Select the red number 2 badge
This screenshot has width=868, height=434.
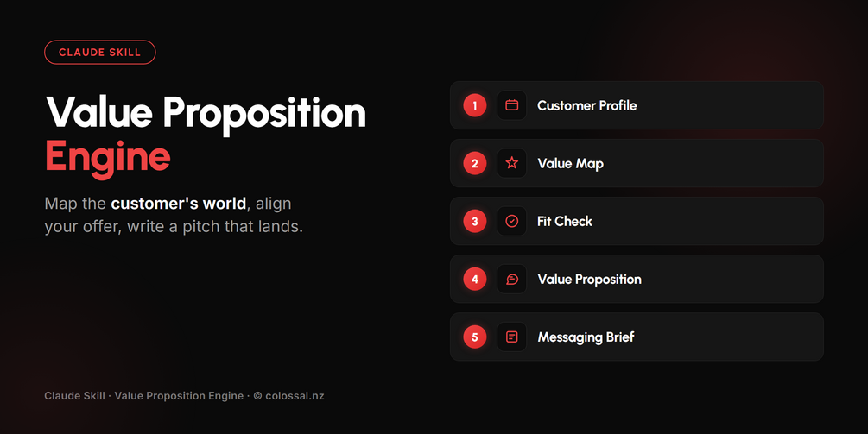474,163
